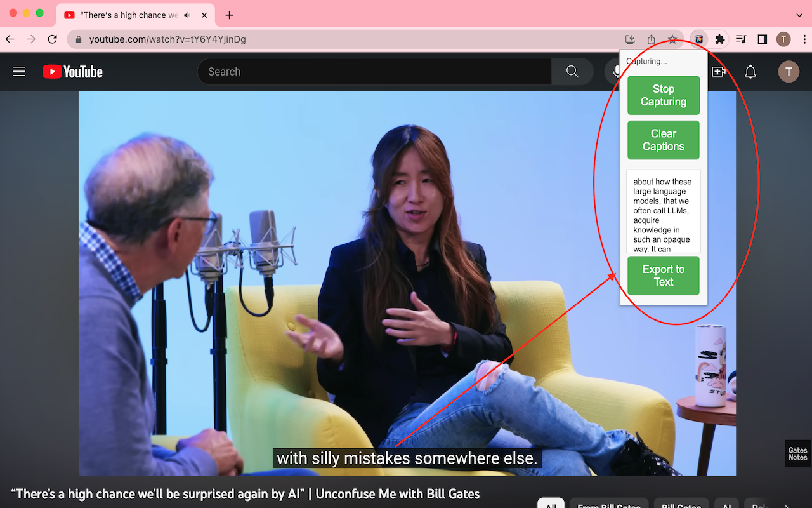Screen dimensions: 812x508
Task: Go to YouTube home via the logo
Action: (x=73, y=72)
